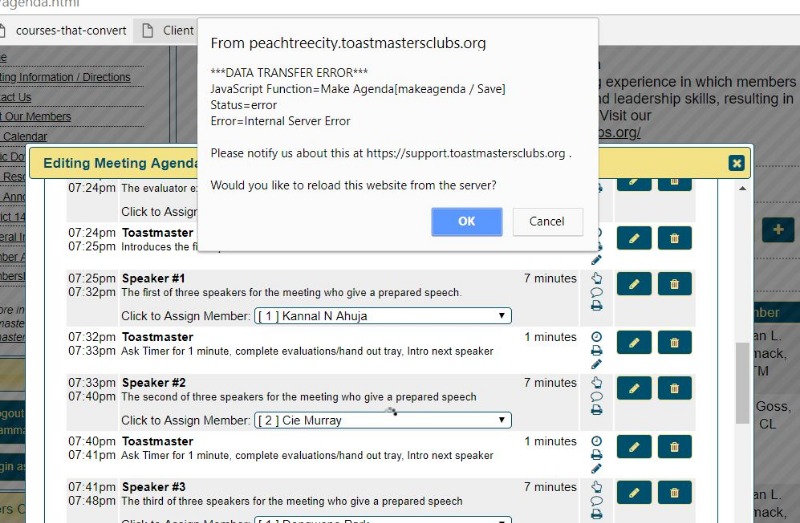Click small pencil icon in 07:32pm Toastmaster row
The width and height of the screenshot is (800, 523).
coord(596,364)
